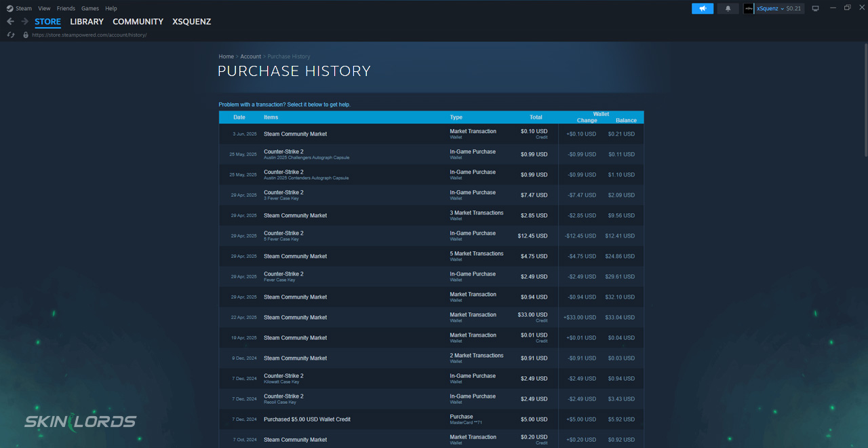Click the store URL address field

point(90,35)
